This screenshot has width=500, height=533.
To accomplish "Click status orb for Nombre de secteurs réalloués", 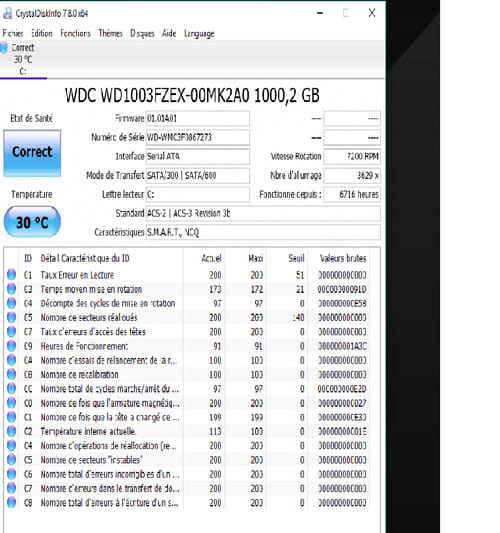I will [x=11, y=317].
